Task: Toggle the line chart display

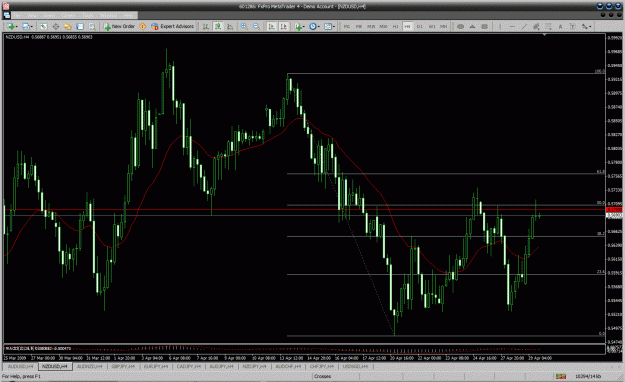Action: pos(230,26)
